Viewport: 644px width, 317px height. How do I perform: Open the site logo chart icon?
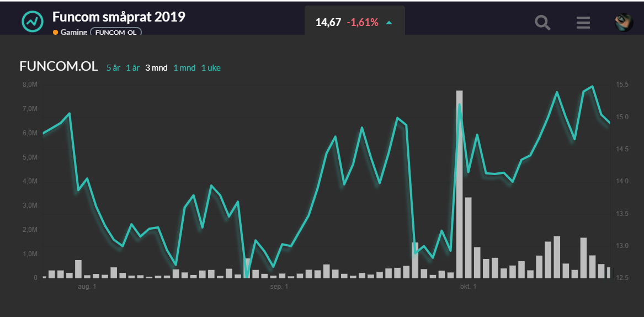(x=33, y=21)
